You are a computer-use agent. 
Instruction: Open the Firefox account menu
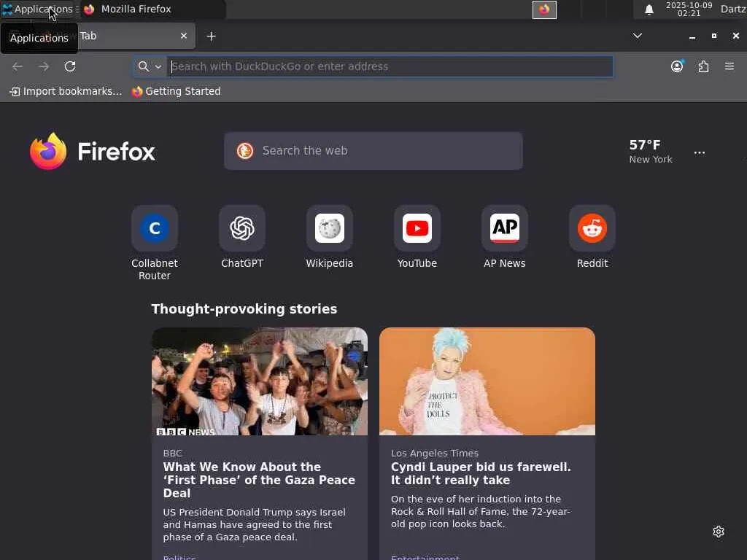coord(677,66)
